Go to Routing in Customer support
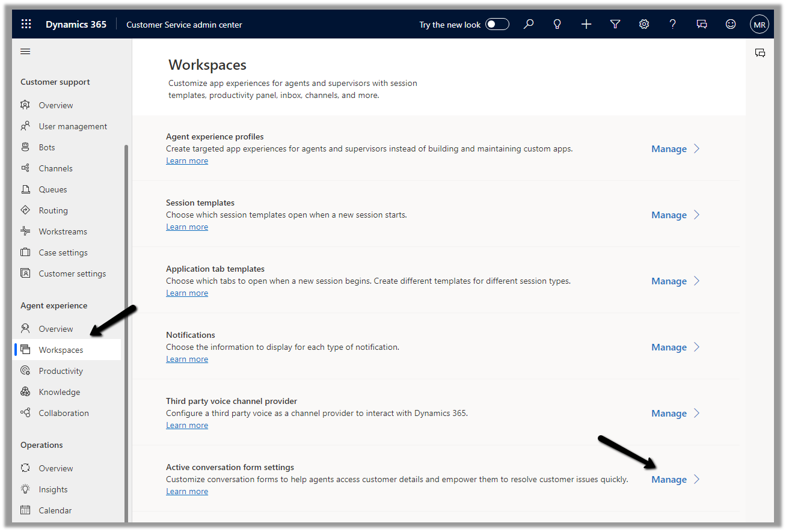 [53, 210]
